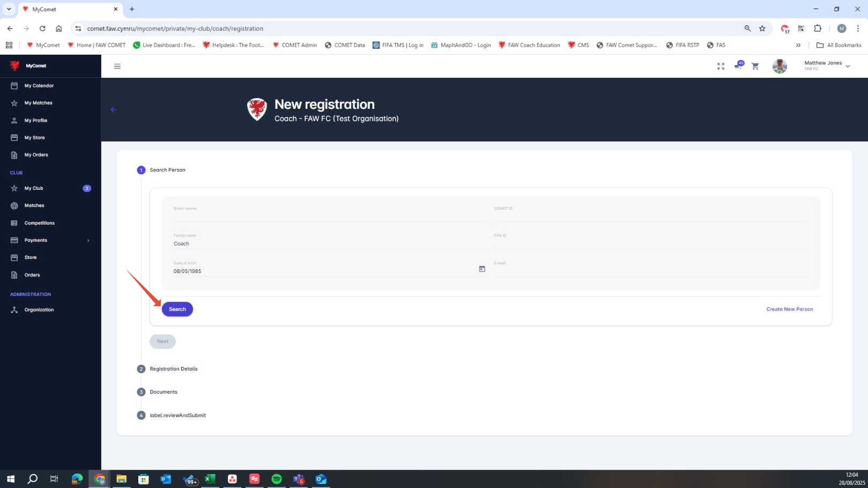This screenshot has width=868, height=488.
Task: Open the FAW Coach Education bookmark
Action: click(x=529, y=45)
